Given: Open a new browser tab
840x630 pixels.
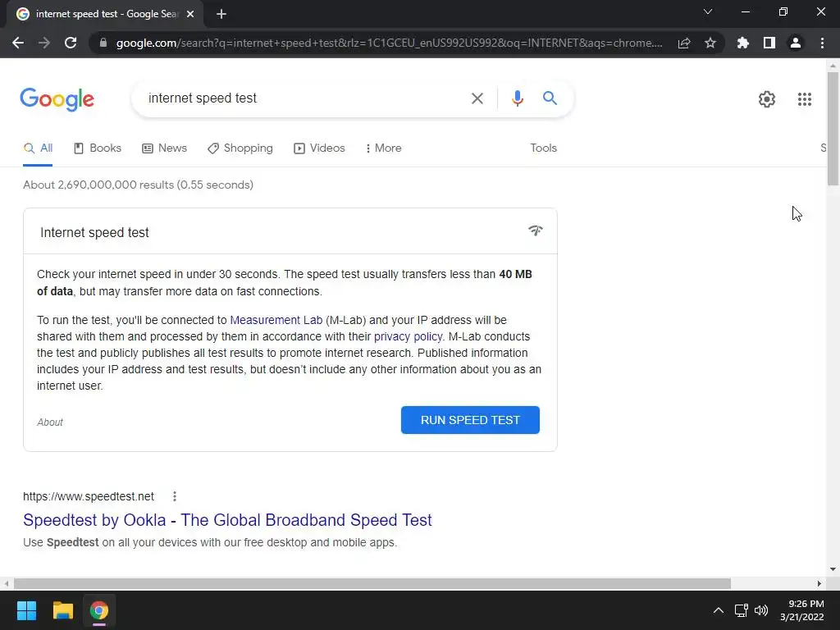Looking at the screenshot, I should 221,14.
